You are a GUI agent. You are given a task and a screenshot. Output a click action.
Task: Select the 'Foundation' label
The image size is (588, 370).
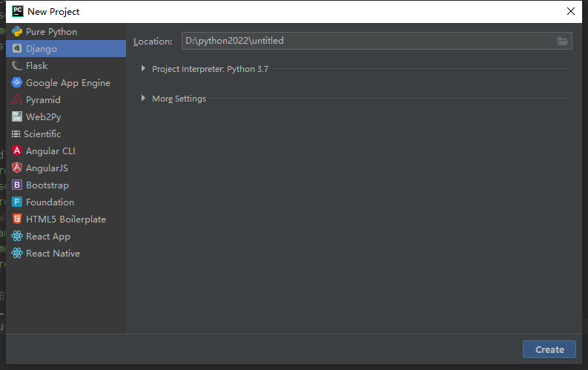pyautogui.click(x=50, y=202)
